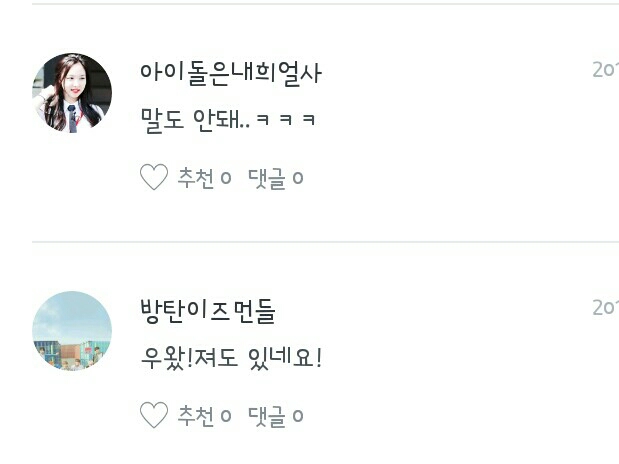Like the comment by 아이돌은내희얼사 with heart

154,177
